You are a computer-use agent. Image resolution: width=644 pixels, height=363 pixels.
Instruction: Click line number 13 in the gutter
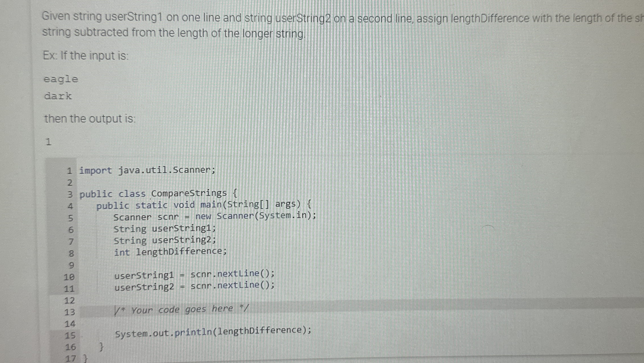(70, 311)
